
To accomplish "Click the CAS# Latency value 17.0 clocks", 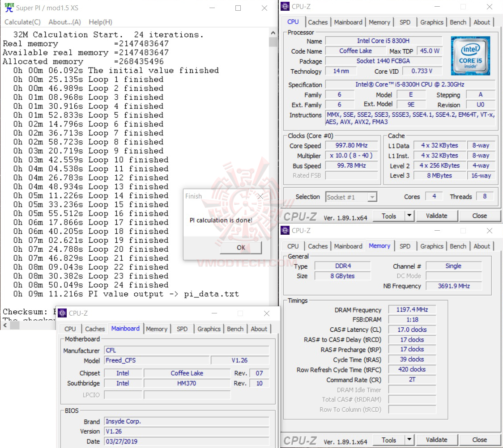I will [412, 330].
